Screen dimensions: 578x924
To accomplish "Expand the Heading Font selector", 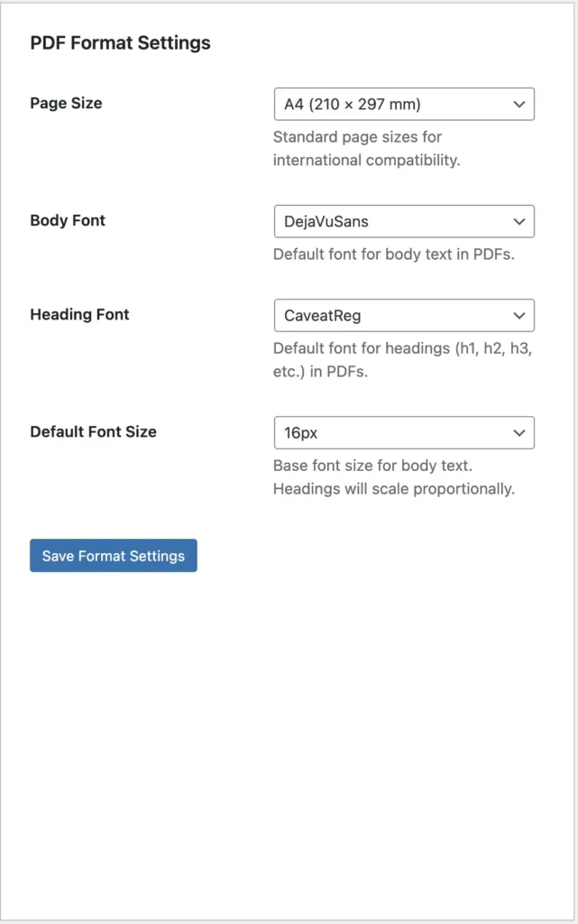I will tap(404, 315).
